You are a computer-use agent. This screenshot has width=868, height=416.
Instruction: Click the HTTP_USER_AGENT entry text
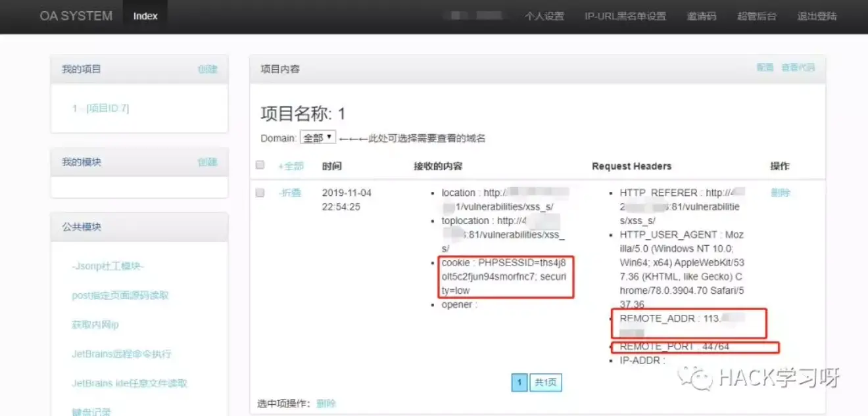(682, 269)
